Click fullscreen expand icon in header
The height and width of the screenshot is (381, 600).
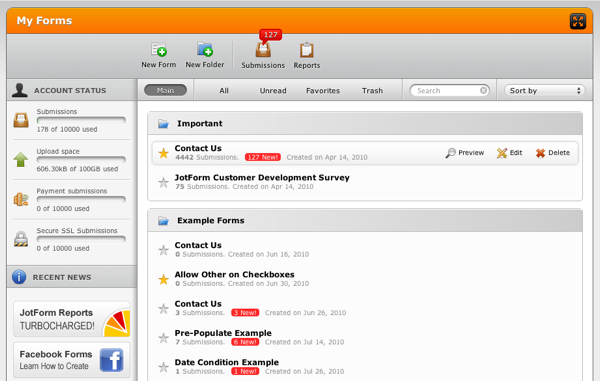click(578, 21)
